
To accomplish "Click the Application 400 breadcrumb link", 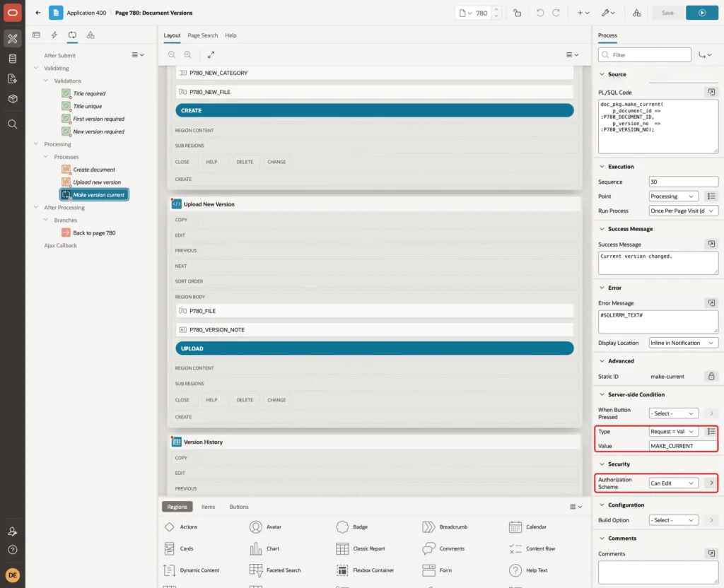I will pyautogui.click(x=86, y=13).
